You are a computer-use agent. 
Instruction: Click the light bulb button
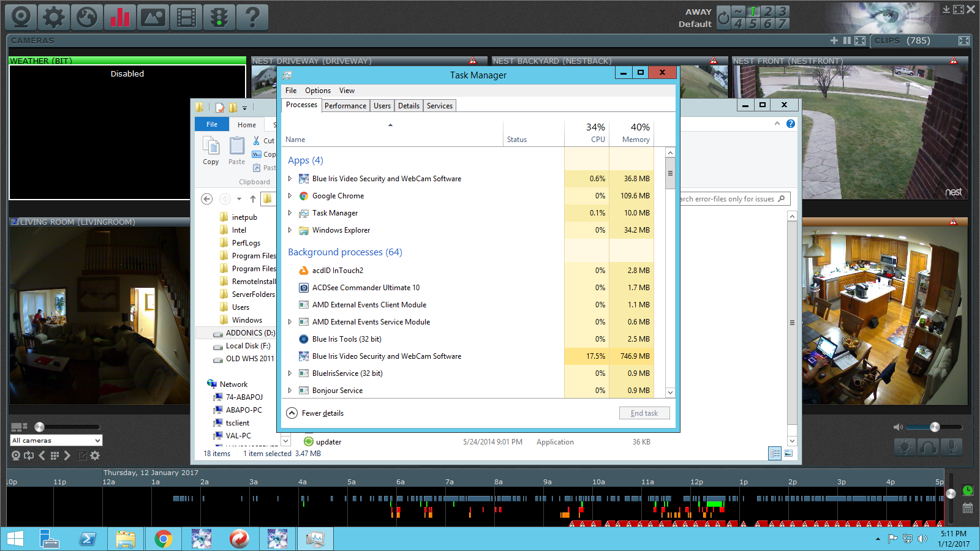905,447
